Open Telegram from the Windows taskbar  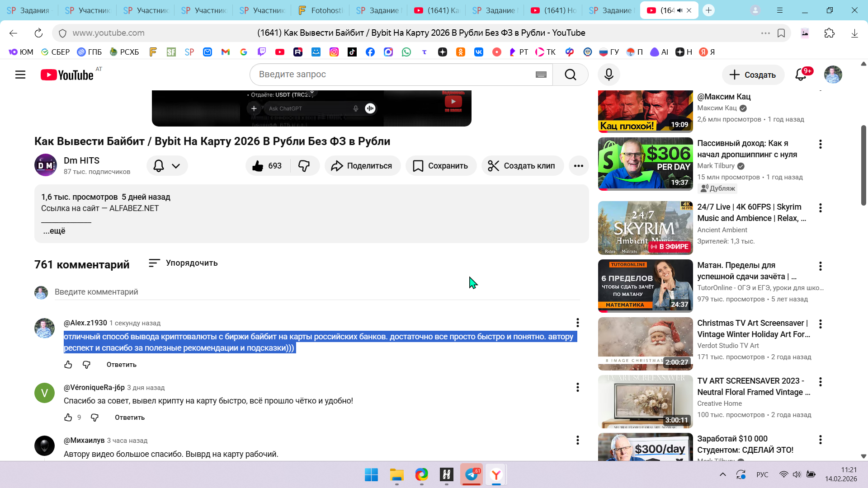[x=472, y=474]
